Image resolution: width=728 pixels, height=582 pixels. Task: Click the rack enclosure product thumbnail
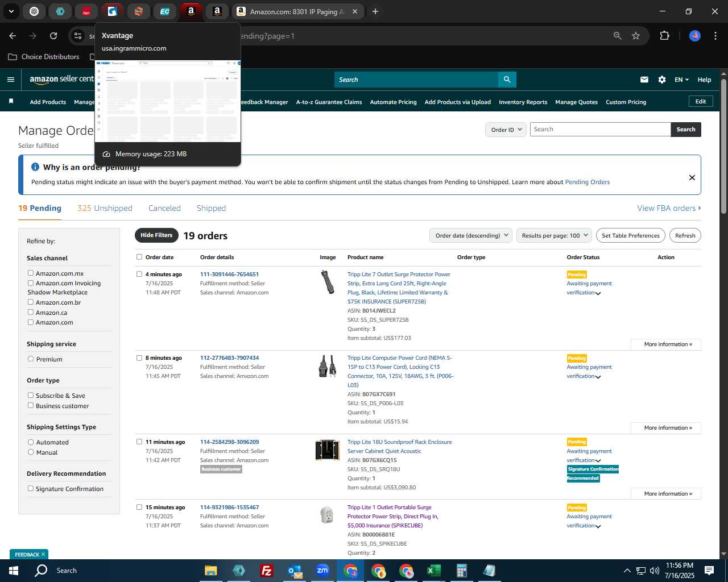pyautogui.click(x=327, y=450)
